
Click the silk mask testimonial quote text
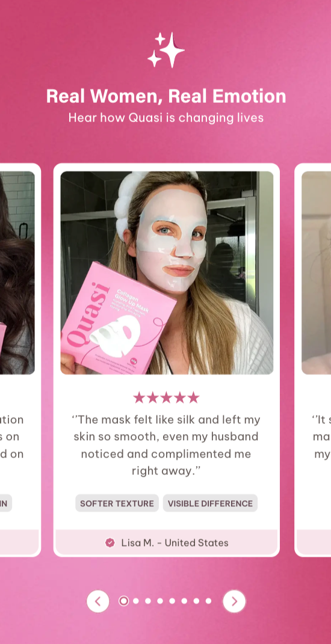pyautogui.click(x=166, y=445)
